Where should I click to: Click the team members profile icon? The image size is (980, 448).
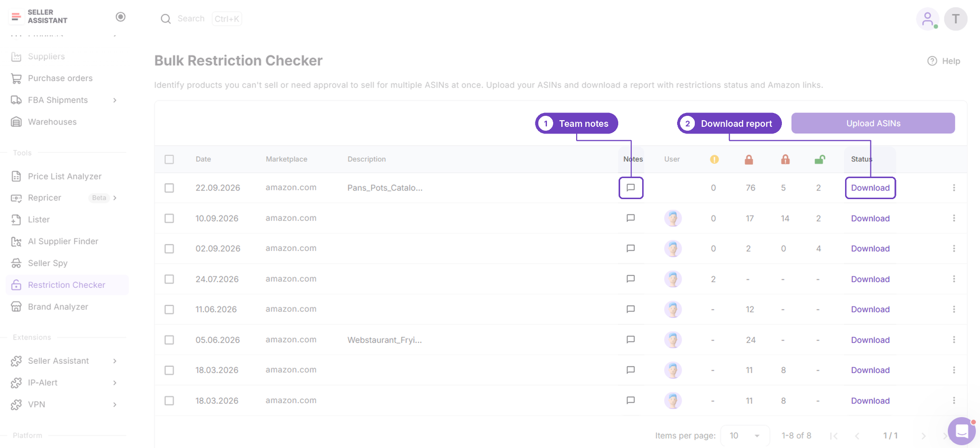coord(927,19)
